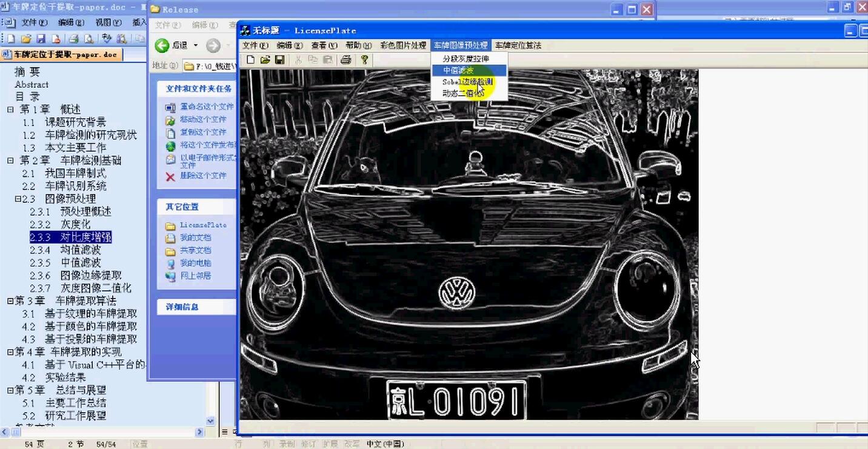Viewport: 868px width, 449px height.
Task: Click 车牌定位于提取-paper.doc document tab
Action: coord(61,55)
